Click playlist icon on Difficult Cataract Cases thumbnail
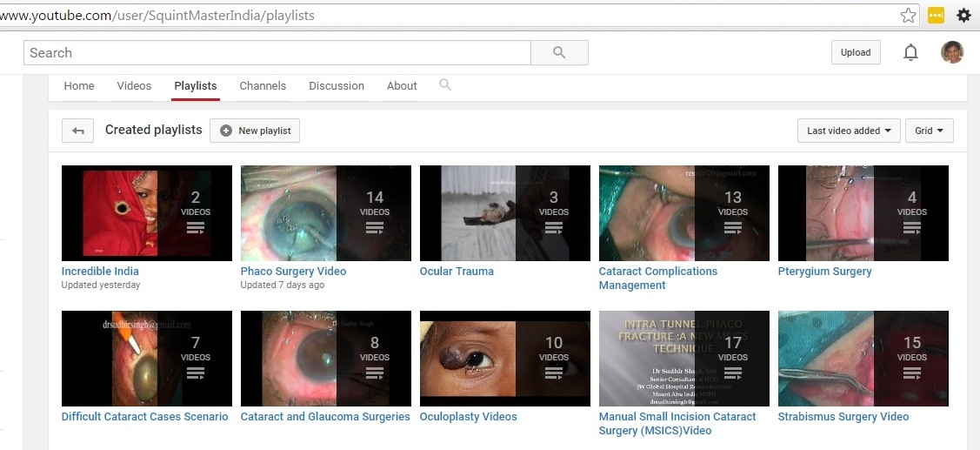Screen dimensions: 980x450 (x=196, y=373)
